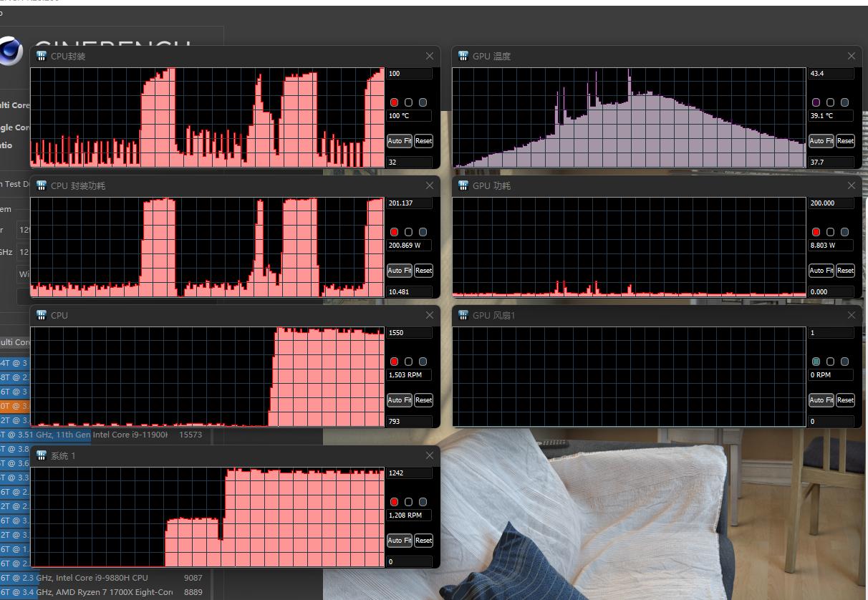Viewport: 868px width, 600px height.
Task: Edit the minimum value field showing 10.481
Action: tap(409, 292)
